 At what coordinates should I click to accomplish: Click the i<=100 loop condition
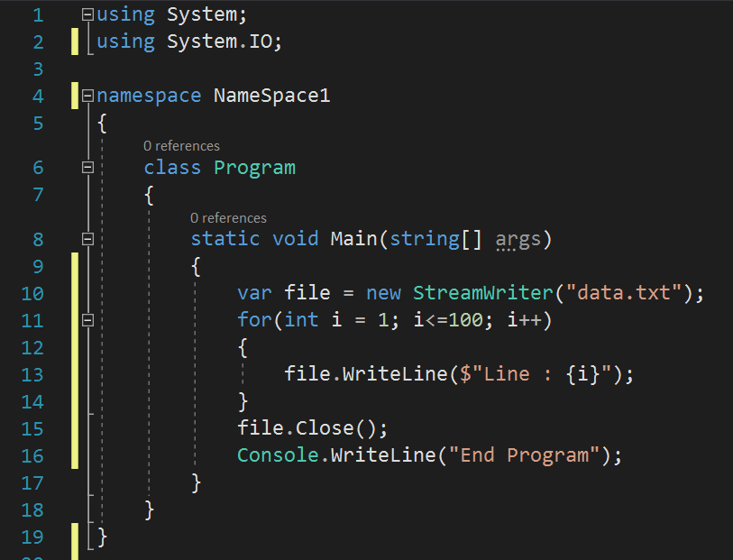pos(442,320)
